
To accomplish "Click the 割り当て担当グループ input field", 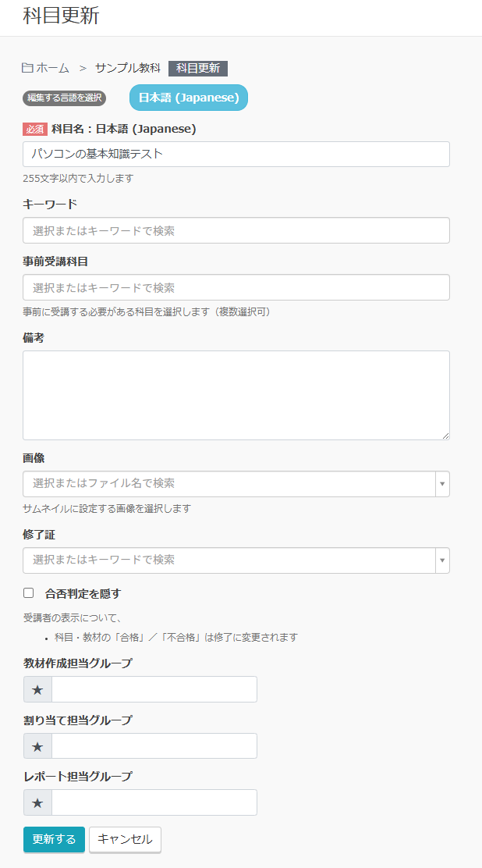I will [154, 746].
